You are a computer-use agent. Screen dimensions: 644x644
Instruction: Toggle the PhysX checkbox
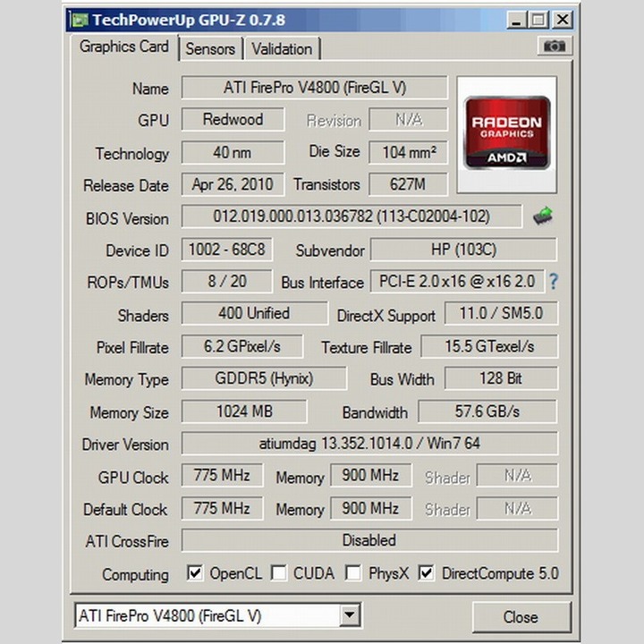point(353,573)
